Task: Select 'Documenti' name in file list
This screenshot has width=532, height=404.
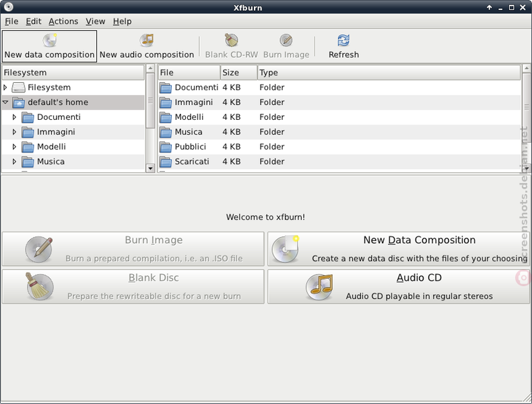Action: pos(197,88)
